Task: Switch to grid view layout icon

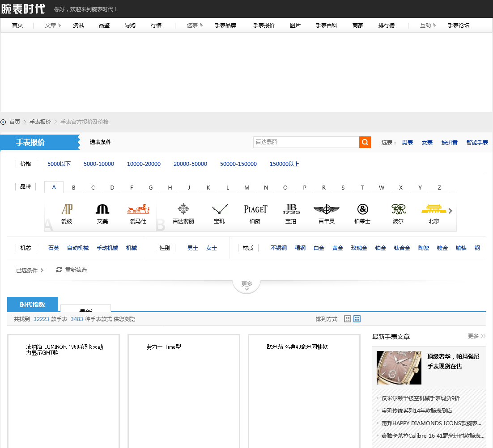Action: 357,319
